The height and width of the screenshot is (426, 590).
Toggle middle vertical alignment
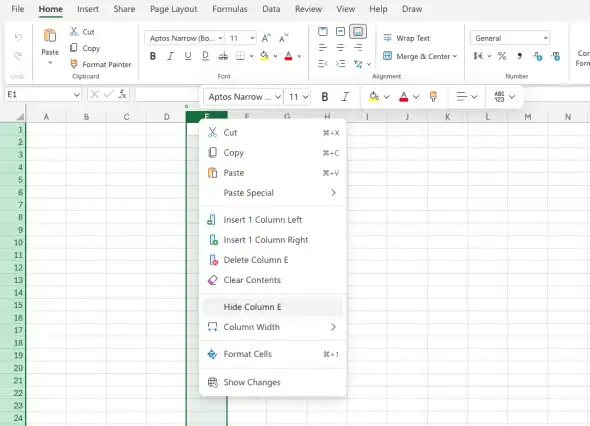click(x=340, y=31)
